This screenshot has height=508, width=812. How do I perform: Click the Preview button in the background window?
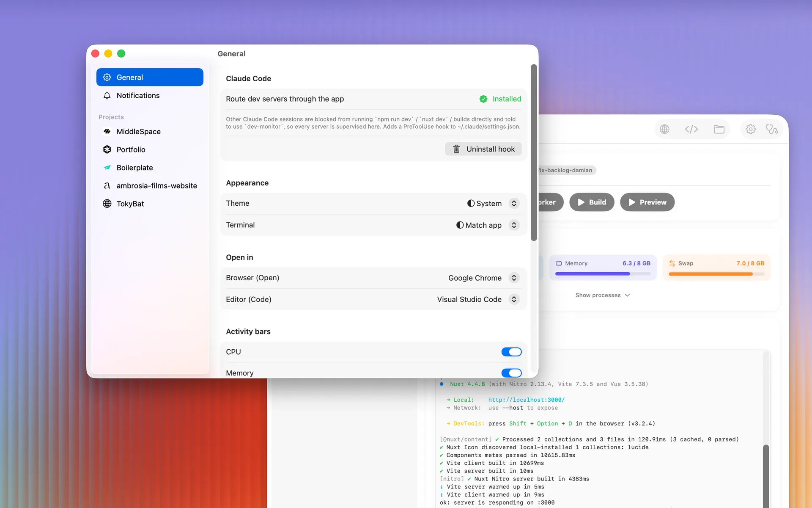tap(647, 202)
